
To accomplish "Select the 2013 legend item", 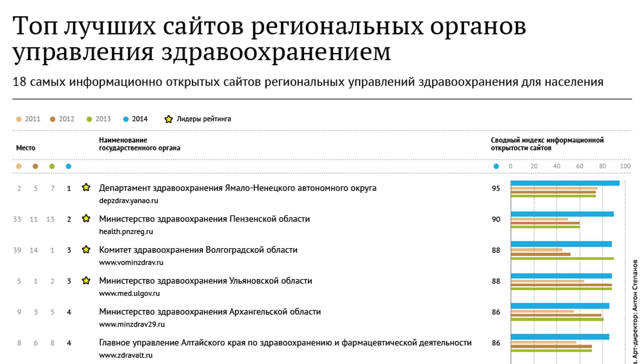I will pyautogui.click(x=99, y=119).
